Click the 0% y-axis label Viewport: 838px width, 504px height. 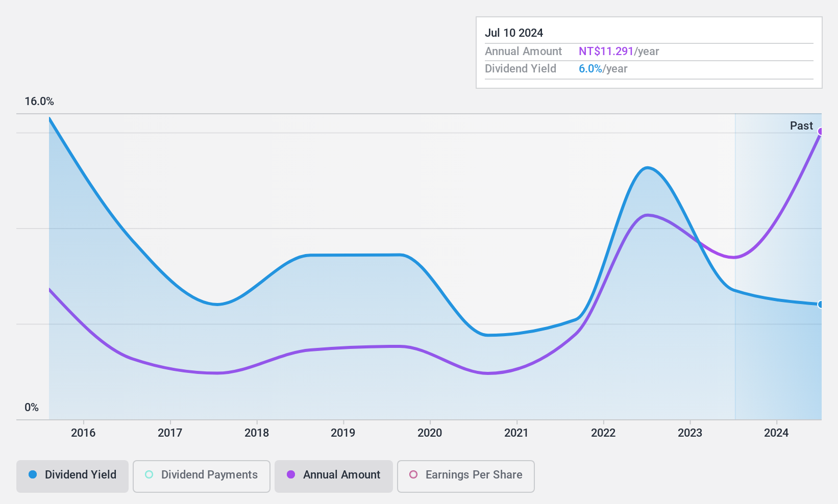tap(32, 408)
